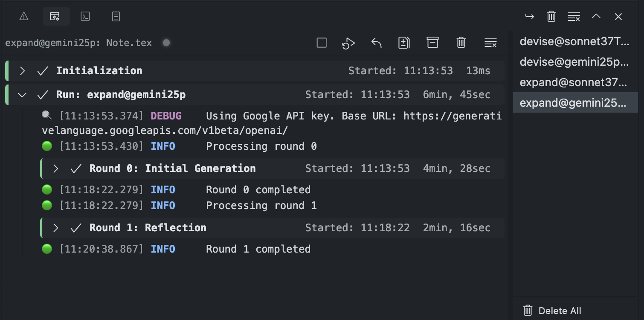Click the grey status dot after Note.tex
The image size is (644, 320).
tap(166, 43)
